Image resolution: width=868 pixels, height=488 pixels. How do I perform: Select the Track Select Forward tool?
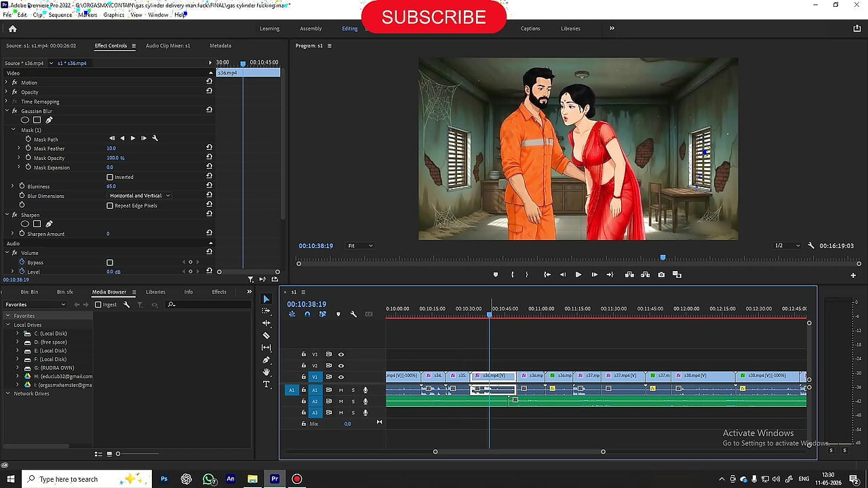266,311
